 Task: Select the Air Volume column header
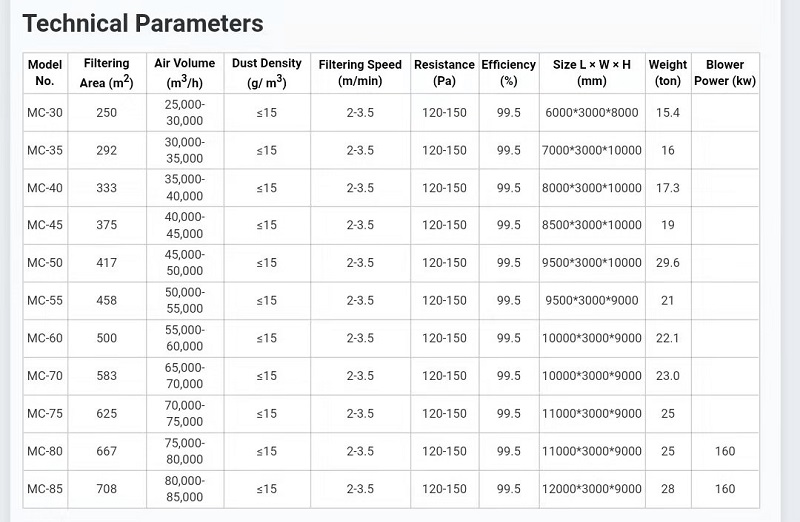tap(185, 73)
